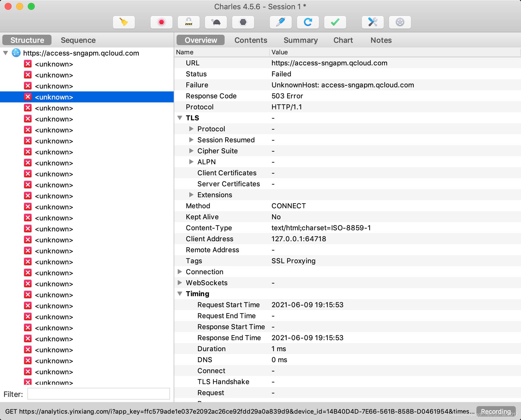Open the Summary tab
This screenshot has height=420, width=521.
coord(300,40)
